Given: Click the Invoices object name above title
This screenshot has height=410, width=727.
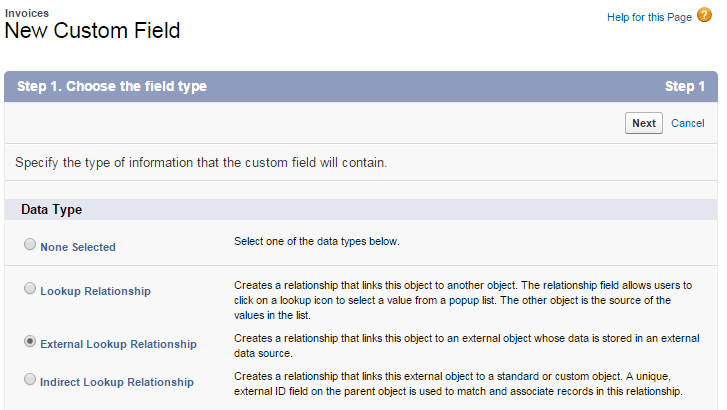Looking at the screenshot, I should [x=28, y=11].
